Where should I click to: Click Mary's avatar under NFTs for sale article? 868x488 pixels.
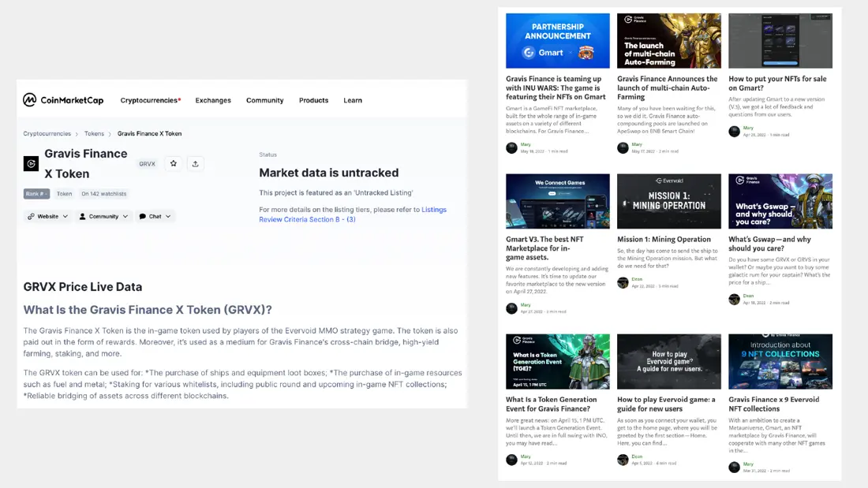point(734,131)
